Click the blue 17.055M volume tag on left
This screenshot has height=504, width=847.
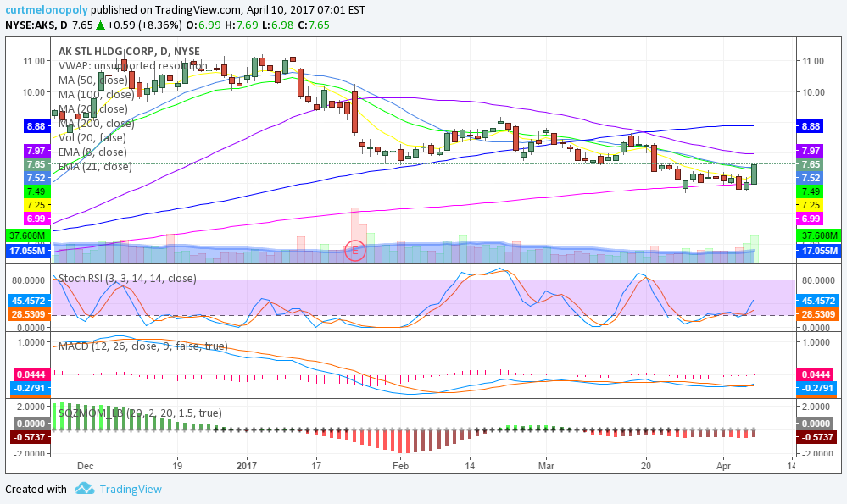(27, 251)
